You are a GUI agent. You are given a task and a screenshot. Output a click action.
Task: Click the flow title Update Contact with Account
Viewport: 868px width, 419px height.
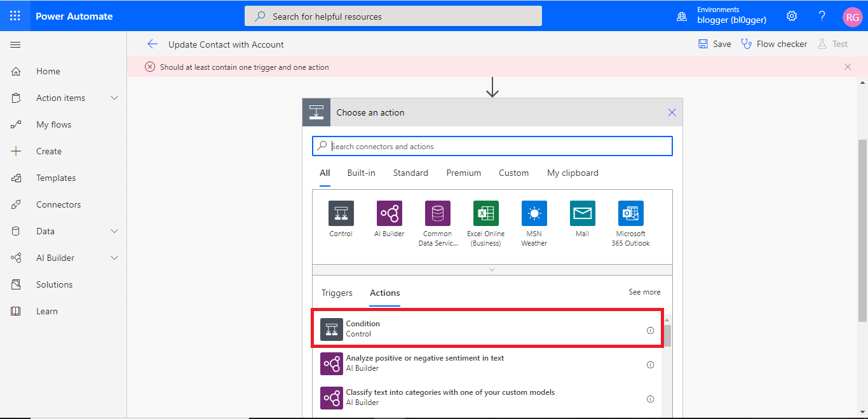point(226,44)
